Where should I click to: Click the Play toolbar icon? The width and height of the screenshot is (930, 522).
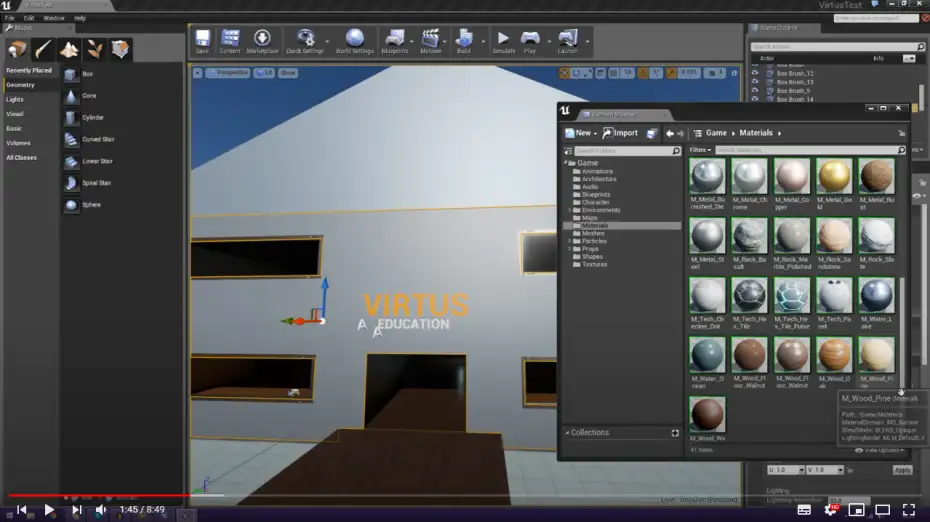530,41
